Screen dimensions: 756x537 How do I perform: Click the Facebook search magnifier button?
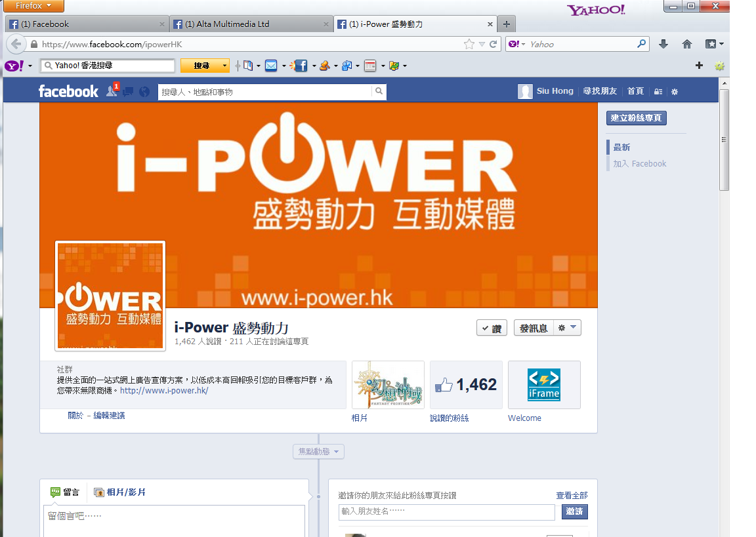(379, 91)
